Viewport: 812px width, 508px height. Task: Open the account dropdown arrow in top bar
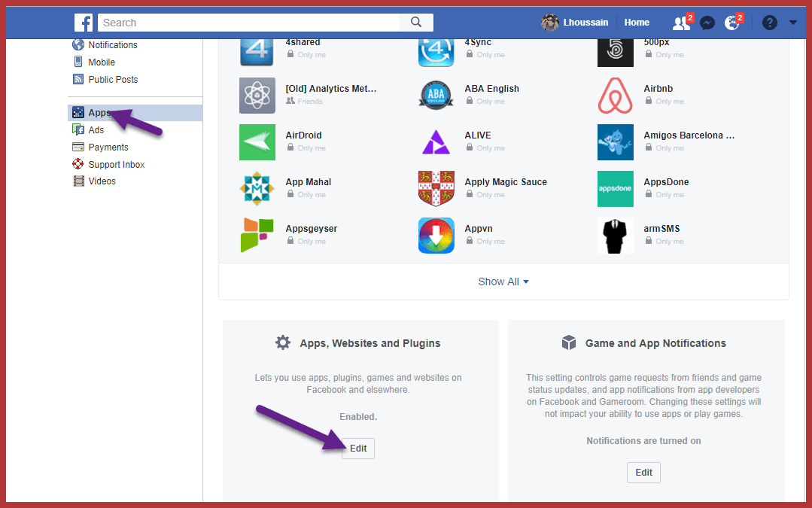click(793, 23)
